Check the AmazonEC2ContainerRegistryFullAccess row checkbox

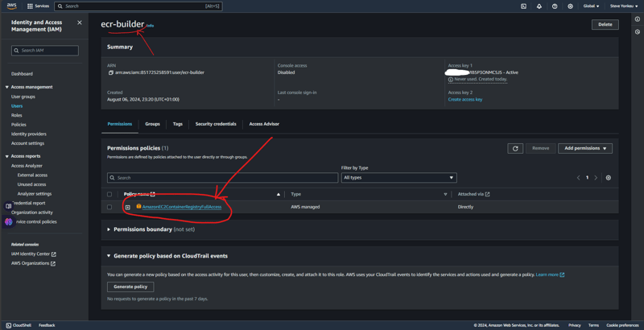click(x=109, y=207)
